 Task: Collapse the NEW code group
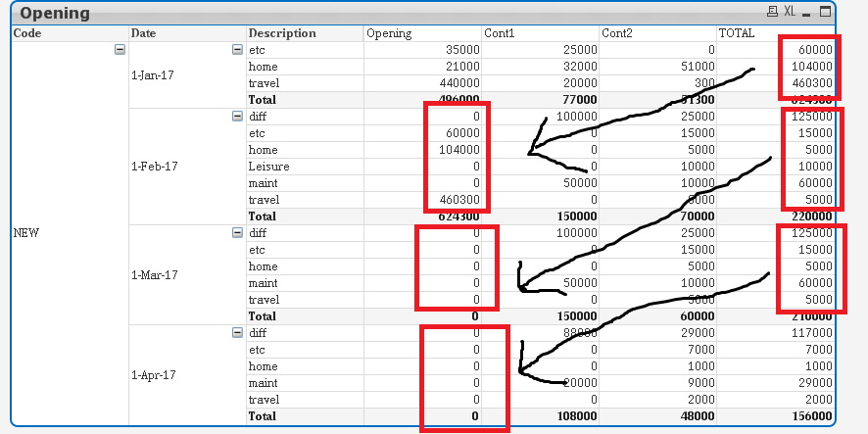click(120, 50)
